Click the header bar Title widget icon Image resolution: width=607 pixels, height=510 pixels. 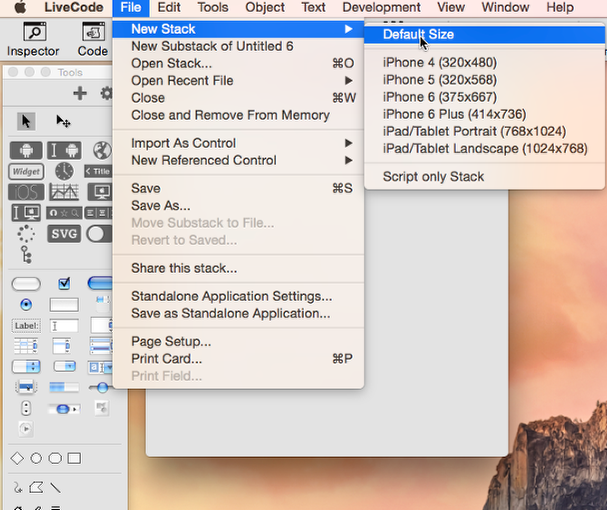98,171
